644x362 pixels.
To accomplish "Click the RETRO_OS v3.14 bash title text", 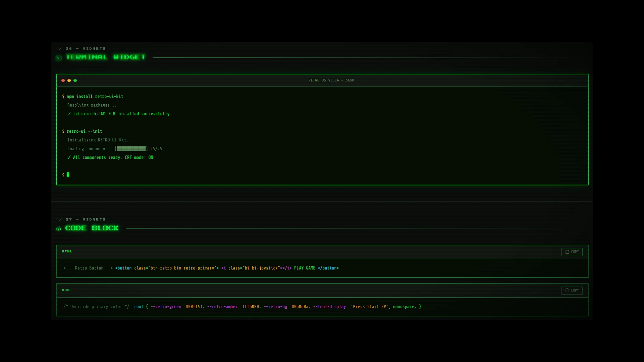I will coord(331,80).
